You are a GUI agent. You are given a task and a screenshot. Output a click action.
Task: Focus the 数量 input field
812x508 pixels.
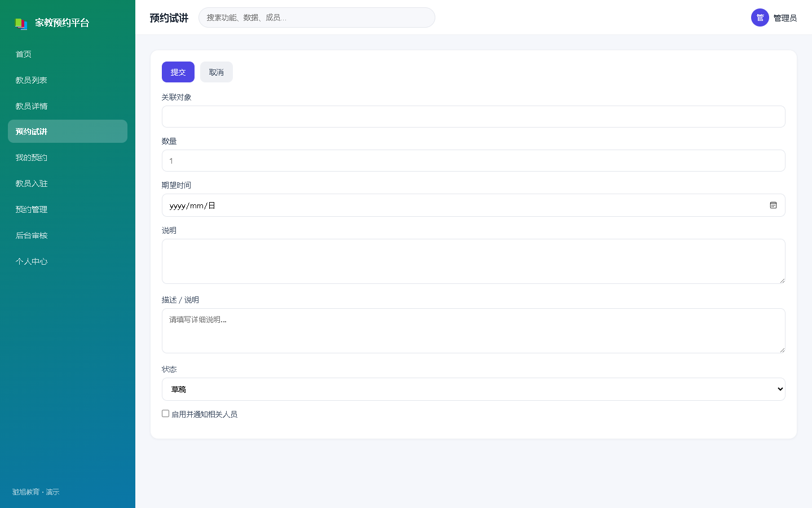pyautogui.click(x=473, y=161)
